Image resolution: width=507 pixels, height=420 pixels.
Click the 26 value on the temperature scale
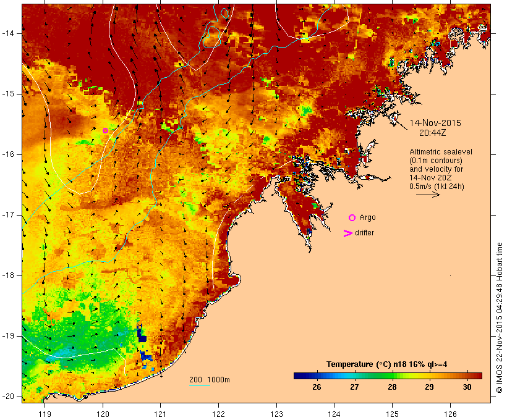317,387
